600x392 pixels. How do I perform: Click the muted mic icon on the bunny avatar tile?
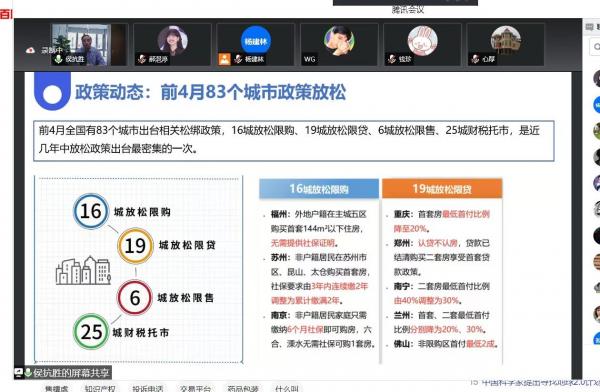point(392,59)
